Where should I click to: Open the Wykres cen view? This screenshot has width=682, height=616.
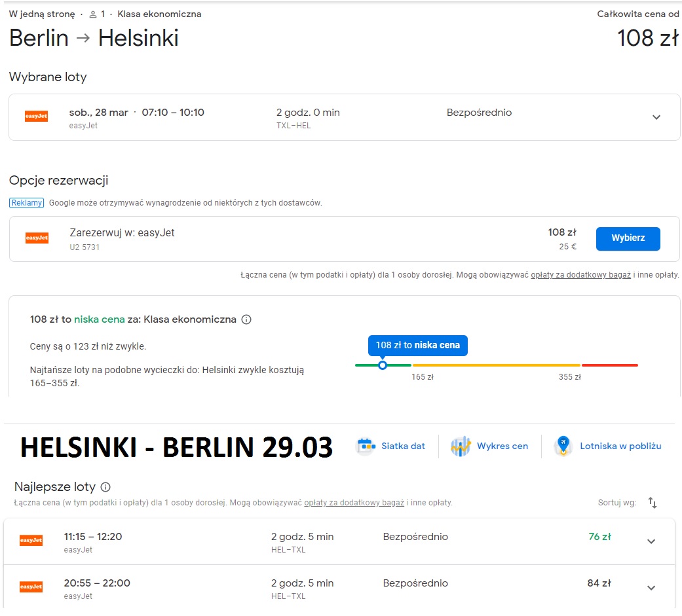pyautogui.click(x=489, y=446)
